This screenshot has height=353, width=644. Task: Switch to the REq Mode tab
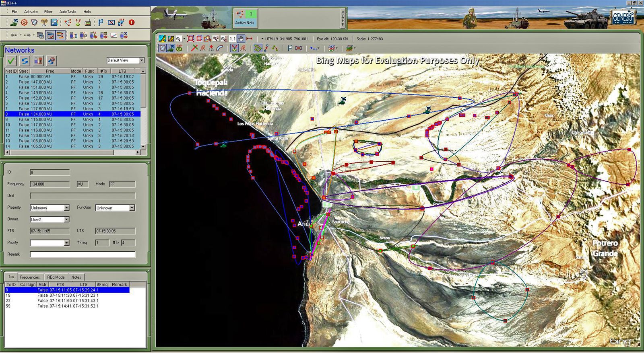tap(56, 277)
